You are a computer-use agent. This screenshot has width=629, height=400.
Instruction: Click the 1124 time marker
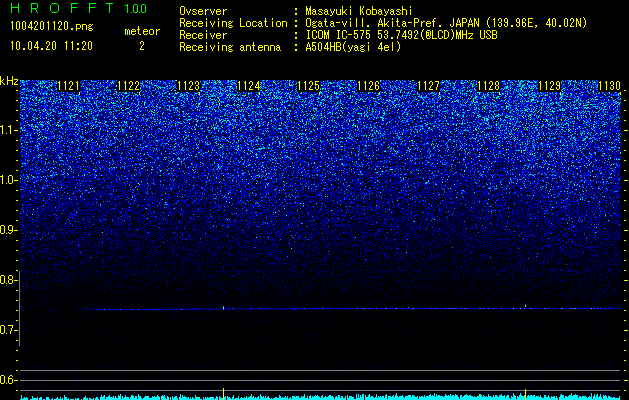[x=249, y=86]
